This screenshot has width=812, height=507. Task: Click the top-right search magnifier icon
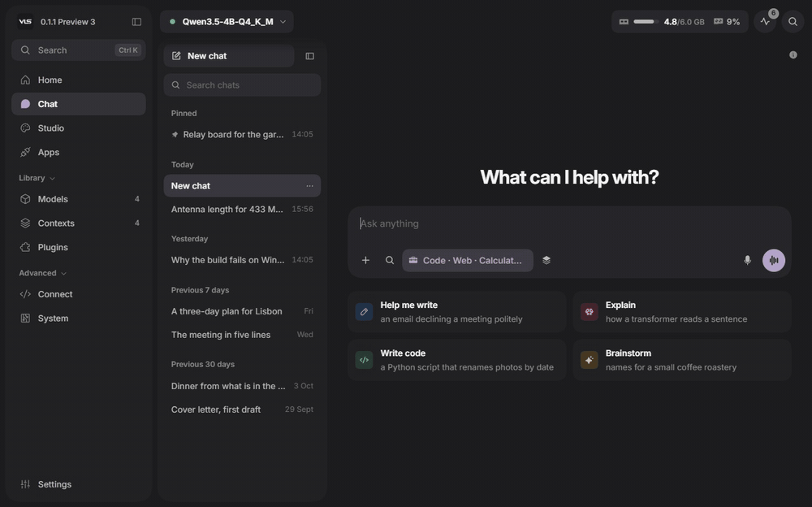(x=793, y=22)
